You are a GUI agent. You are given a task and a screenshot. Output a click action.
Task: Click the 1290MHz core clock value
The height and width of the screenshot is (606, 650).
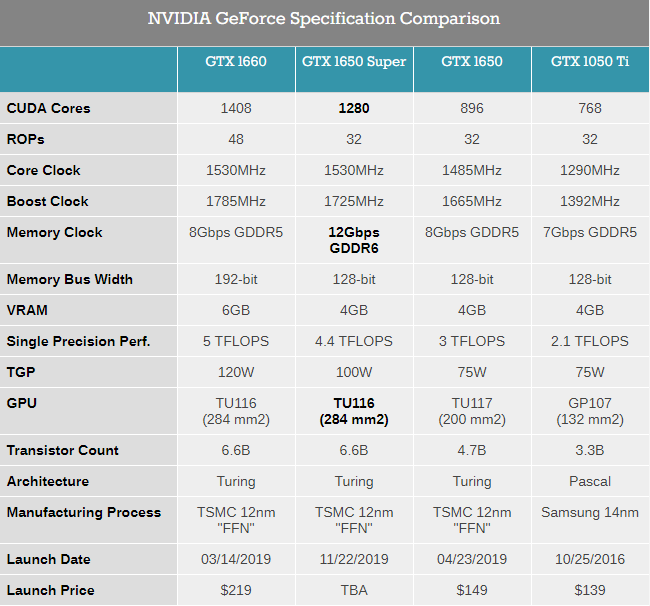pyautogui.click(x=590, y=170)
